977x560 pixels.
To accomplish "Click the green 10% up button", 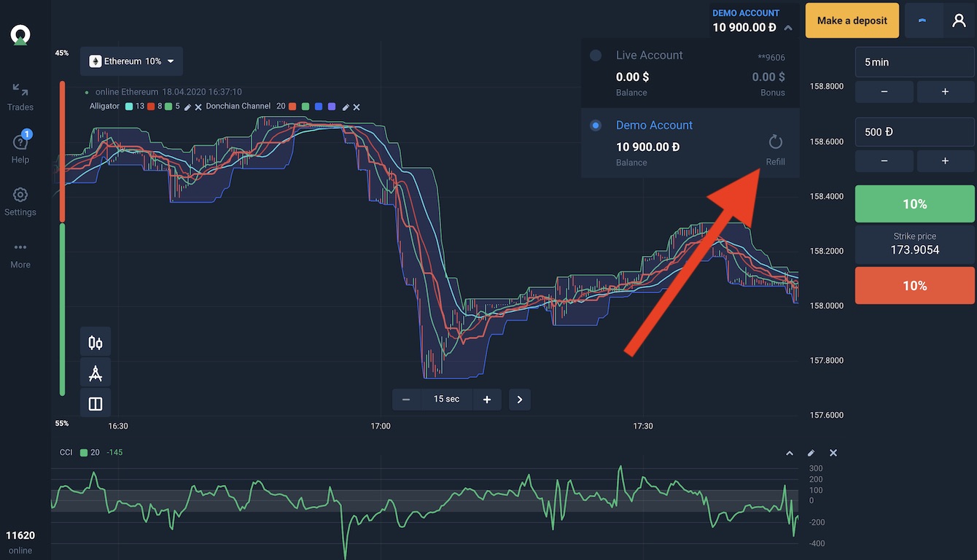I will coord(914,204).
